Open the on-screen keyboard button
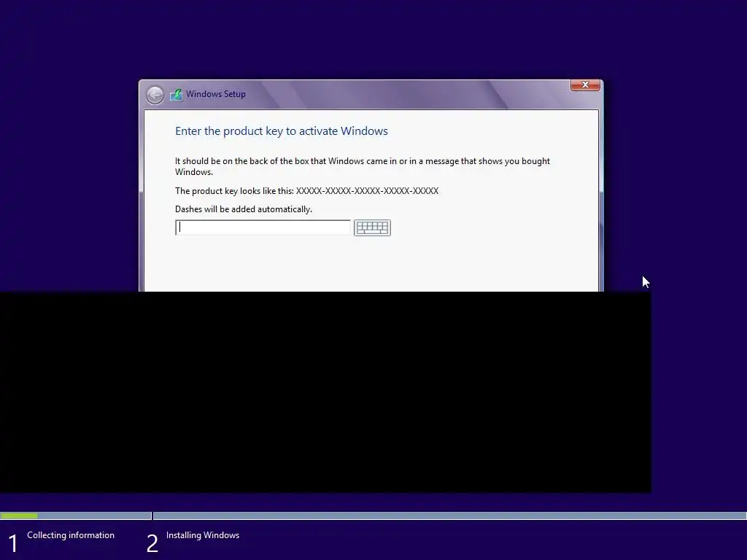The image size is (747, 560). (372, 227)
